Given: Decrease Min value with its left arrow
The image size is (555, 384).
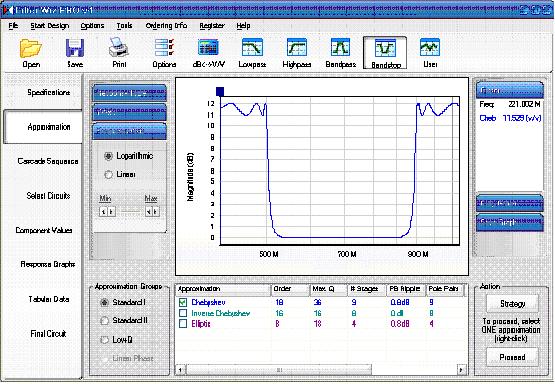Looking at the screenshot, I should pyautogui.click(x=103, y=212).
